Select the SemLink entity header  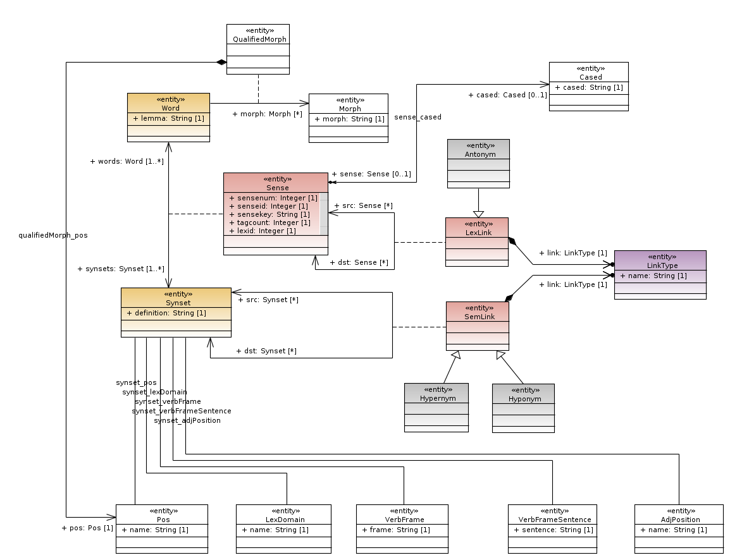[x=478, y=312]
